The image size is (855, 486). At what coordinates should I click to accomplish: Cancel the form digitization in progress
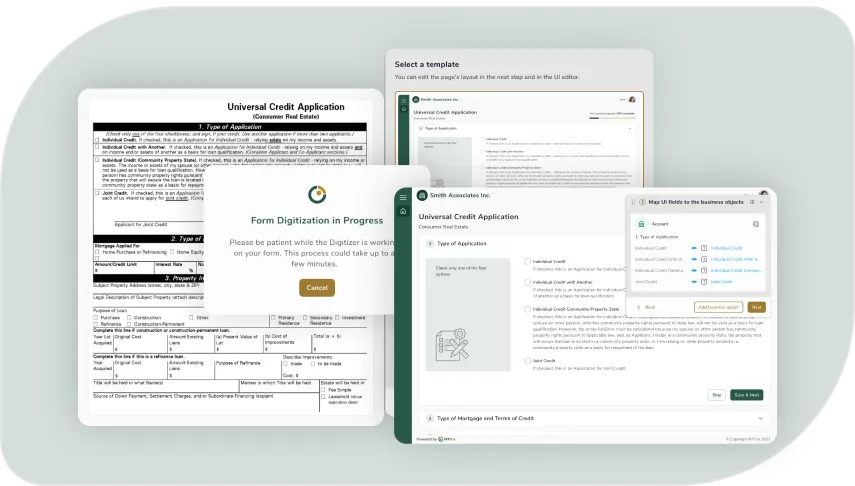pyautogui.click(x=317, y=287)
